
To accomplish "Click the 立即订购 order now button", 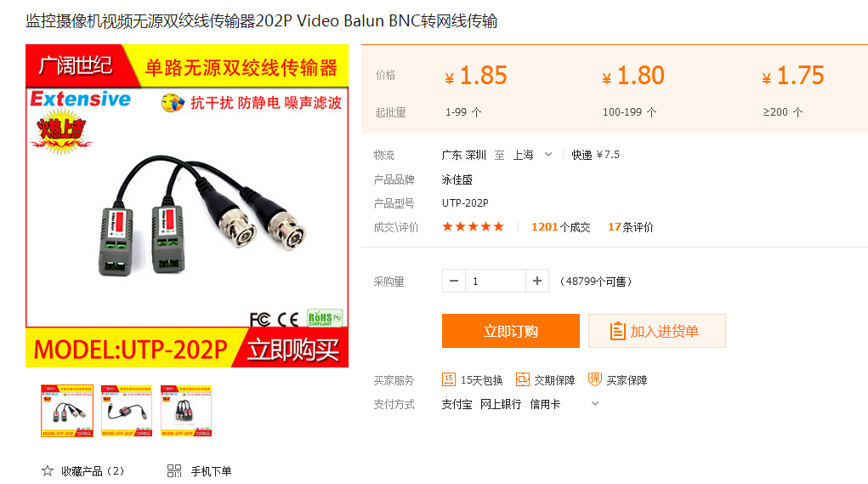I will [x=511, y=331].
